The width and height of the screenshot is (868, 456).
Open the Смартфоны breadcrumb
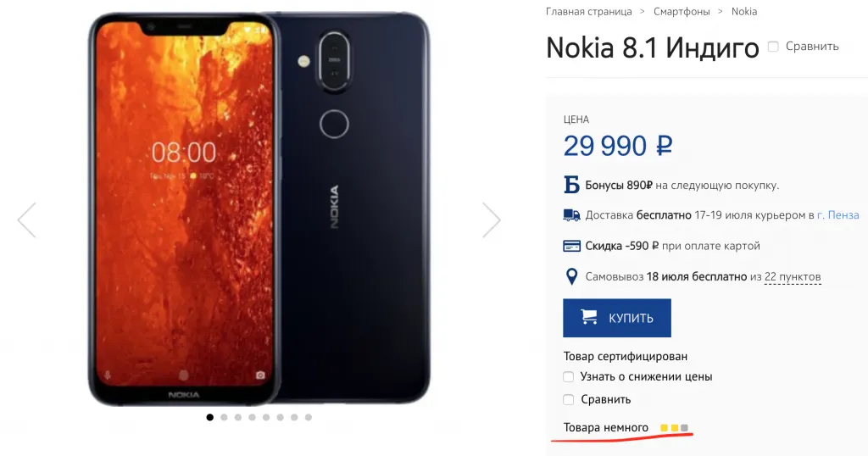(682, 12)
